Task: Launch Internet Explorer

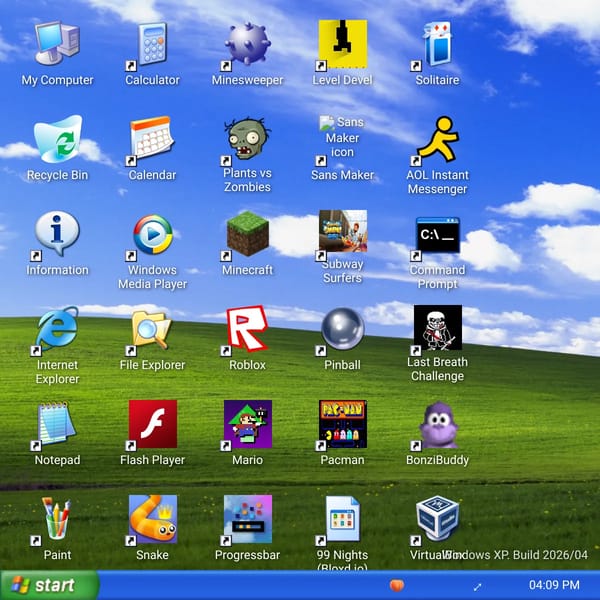Action: coord(57,329)
